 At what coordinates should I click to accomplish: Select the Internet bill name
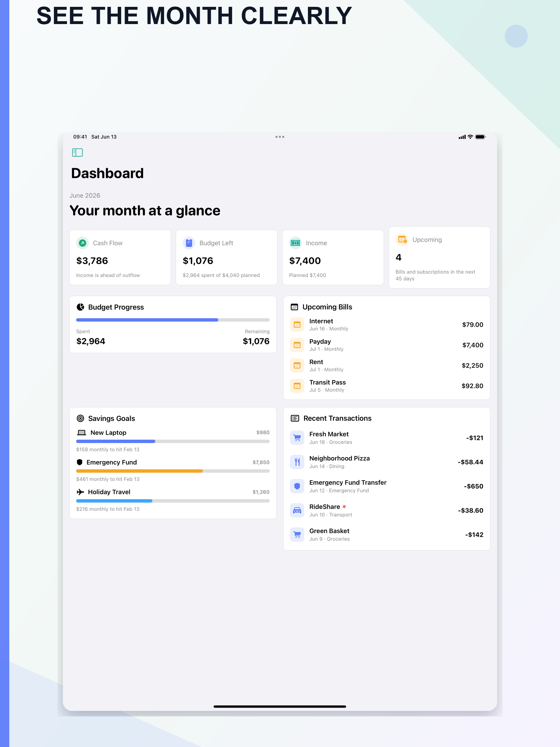[321, 321]
